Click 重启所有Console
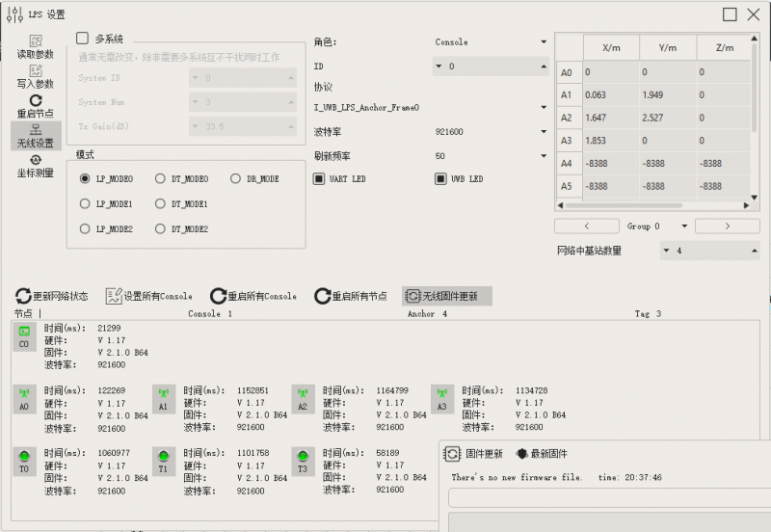Viewport: 771px width, 532px height. pos(253,296)
